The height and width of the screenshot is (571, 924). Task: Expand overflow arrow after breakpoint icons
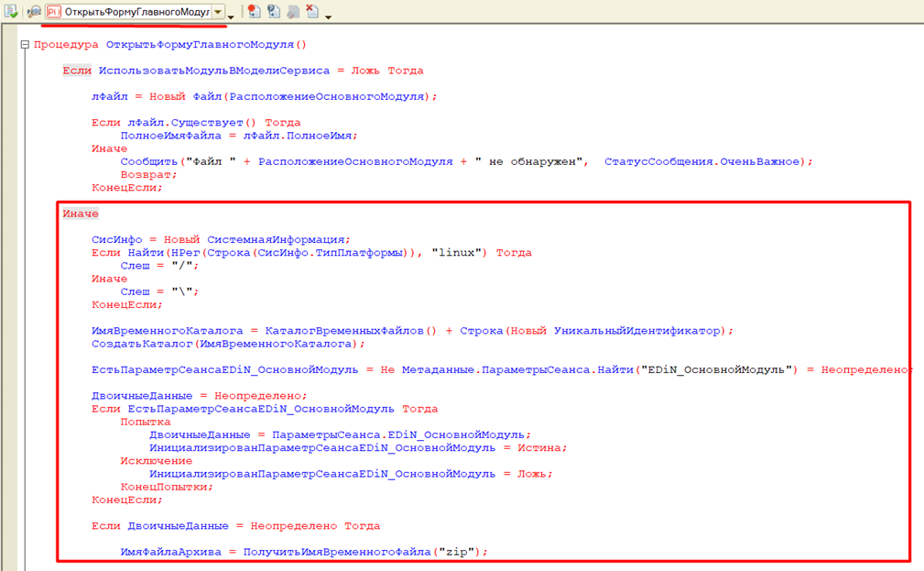click(x=328, y=16)
